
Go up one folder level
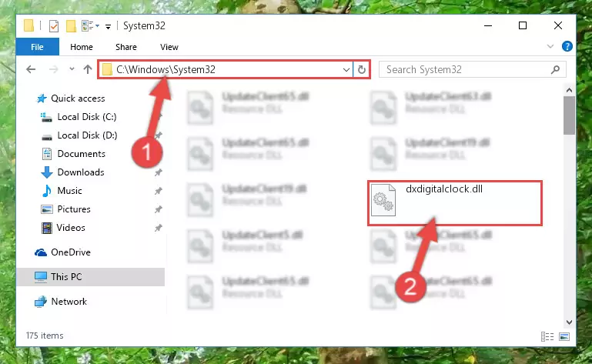coord(88,69)
